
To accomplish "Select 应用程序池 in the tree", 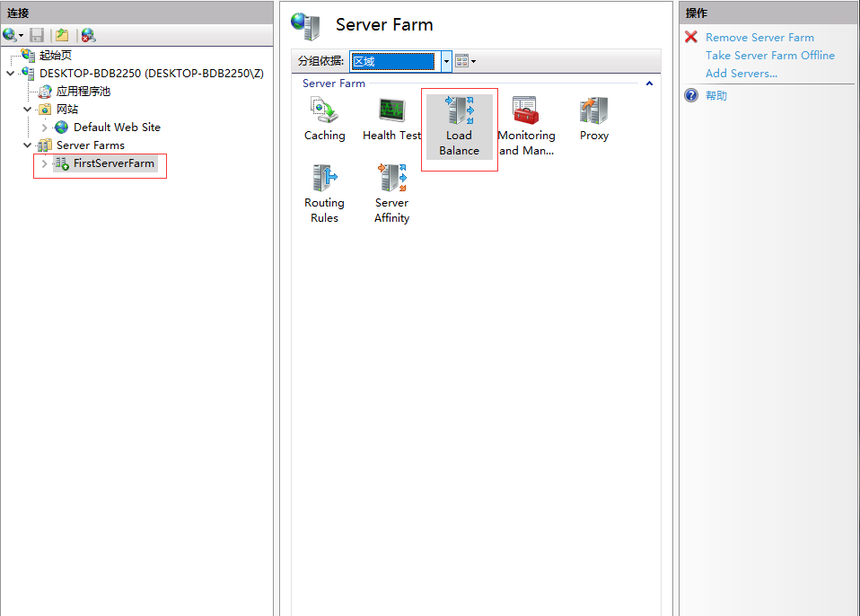I will click(x=83, y=91).
